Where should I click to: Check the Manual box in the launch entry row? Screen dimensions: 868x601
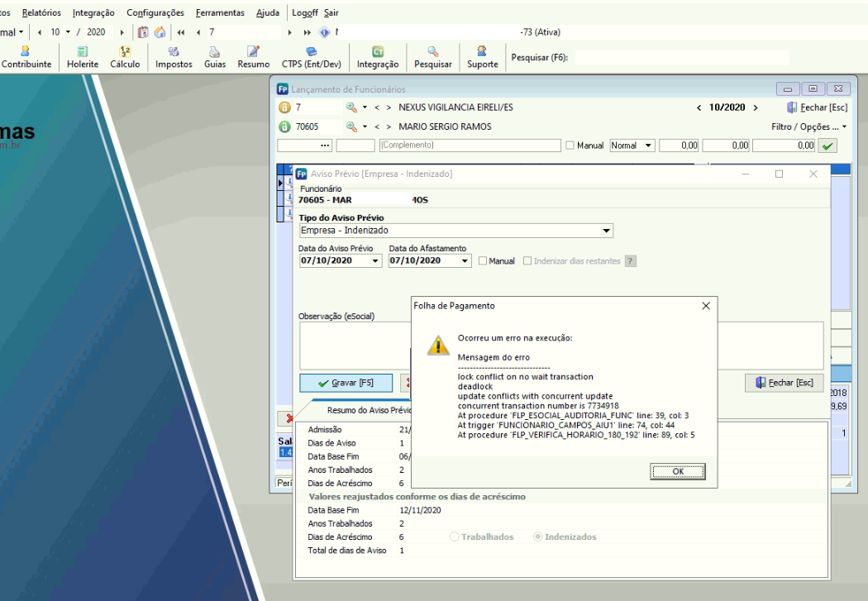coord(570,145)
